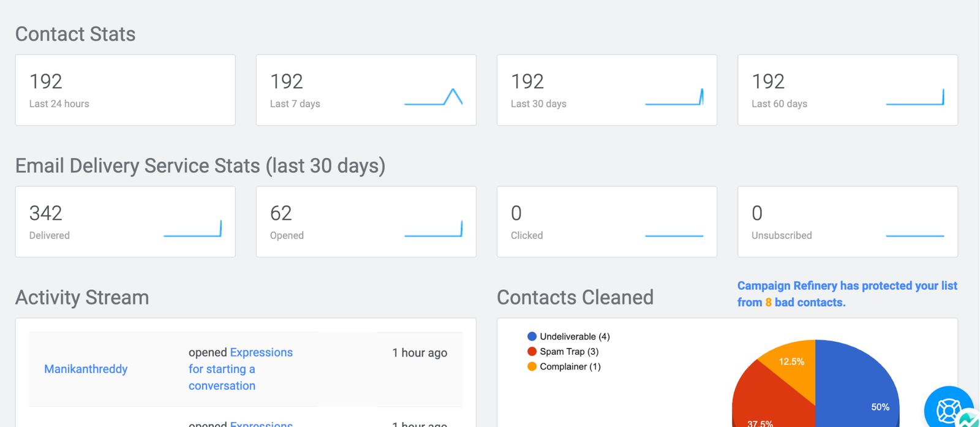Click the Undeliverable blue legend dot

[532, 336]
